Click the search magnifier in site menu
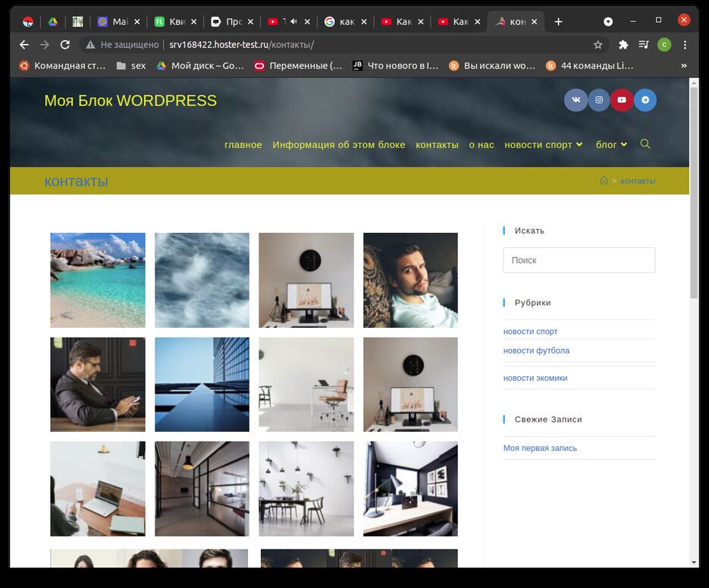 pyautogui.click(x=645, y=144)
